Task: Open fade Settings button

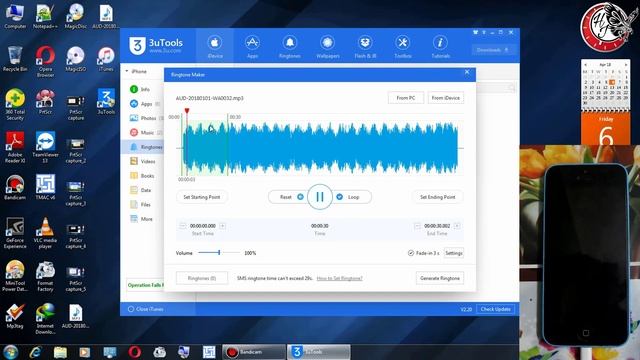Action: (x=453, y=253)
